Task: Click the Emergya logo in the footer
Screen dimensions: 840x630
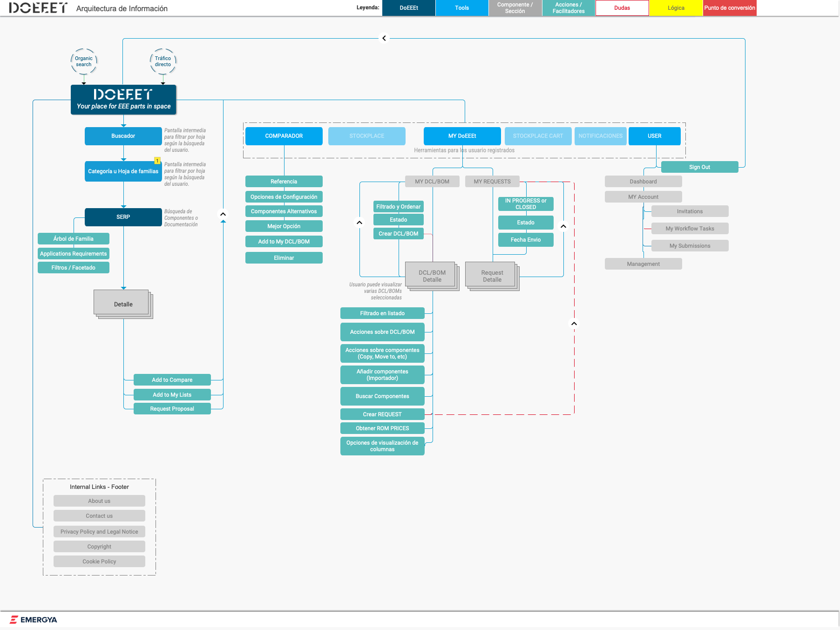Action: (34, 620)
